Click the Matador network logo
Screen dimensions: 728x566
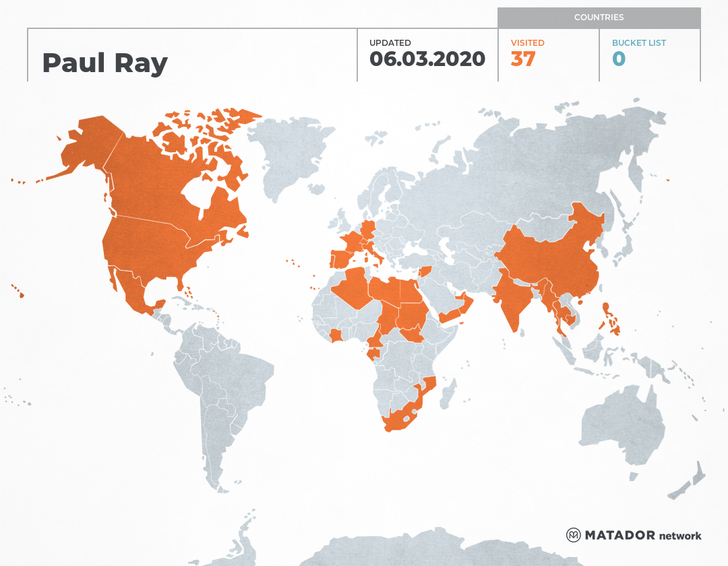coord(634,536)
